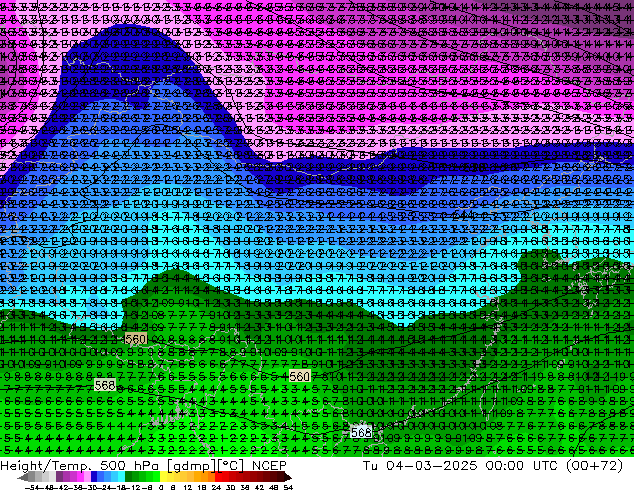Click the '[°C]' unit label
The image size is (634, 490).
230,466
